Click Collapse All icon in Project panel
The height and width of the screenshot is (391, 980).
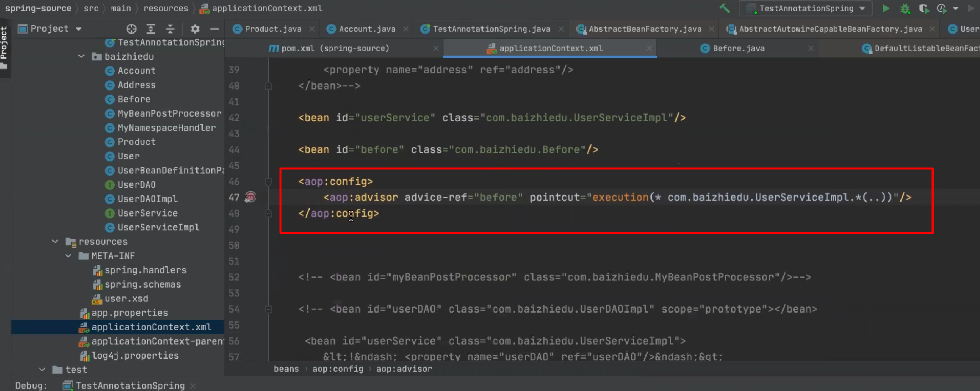(x=170, y=29)
